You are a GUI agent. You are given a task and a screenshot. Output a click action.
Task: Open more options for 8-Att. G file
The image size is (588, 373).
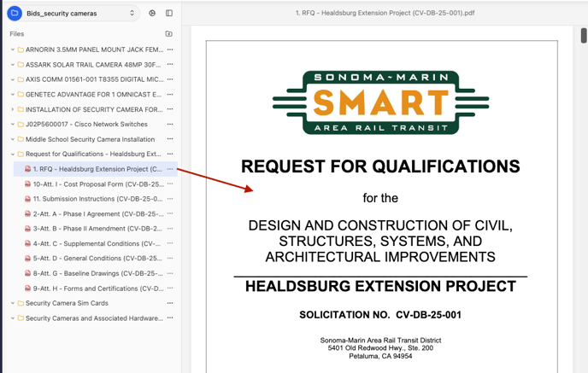click(x=170, y=273)
